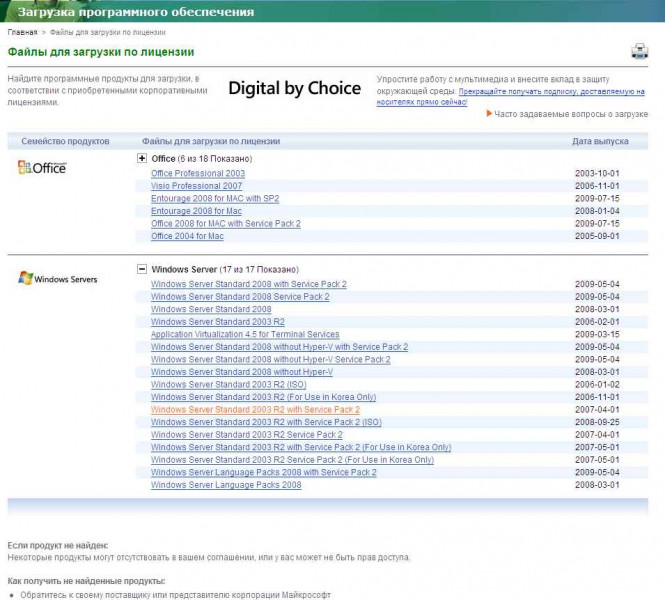Open Office 2008 for MAC with Service Pack 2
The width and height of the screenshot is (665, 600).
tap(226, 223)
